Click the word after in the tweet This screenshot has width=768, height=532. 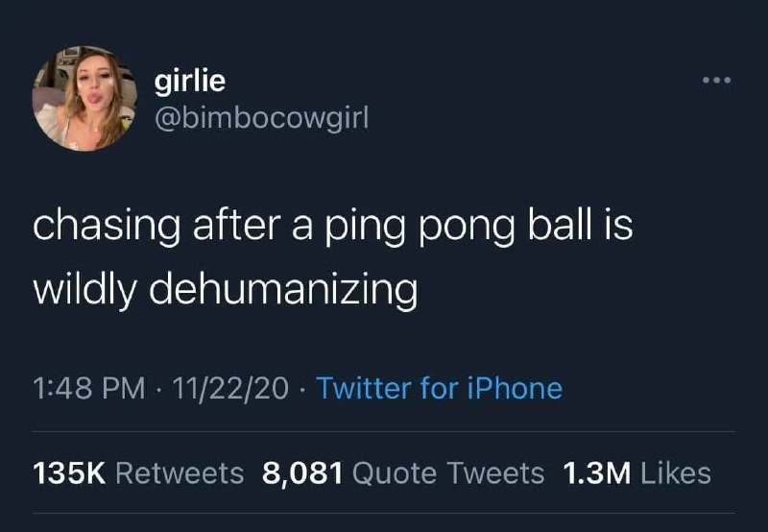click(236, 225)
